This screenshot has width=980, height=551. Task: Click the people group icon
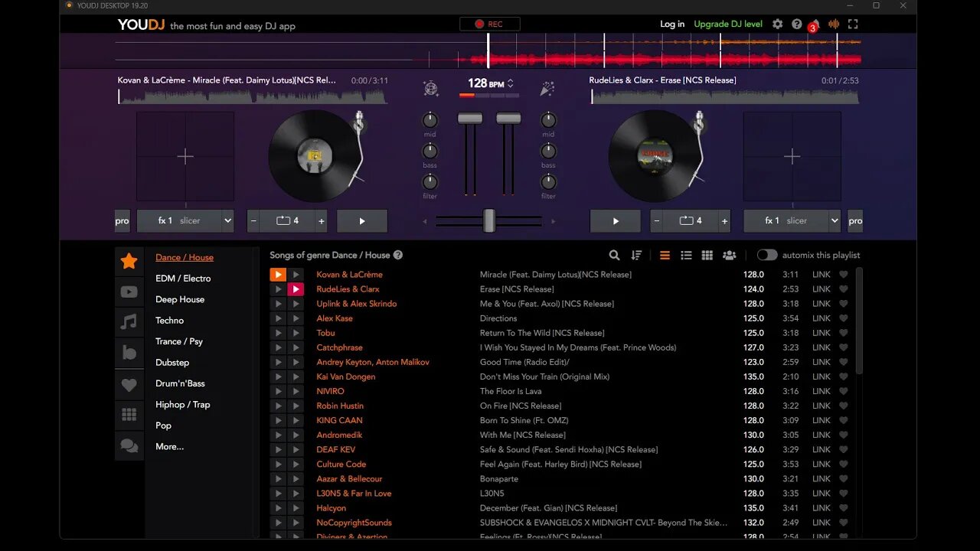click(730, 256)
